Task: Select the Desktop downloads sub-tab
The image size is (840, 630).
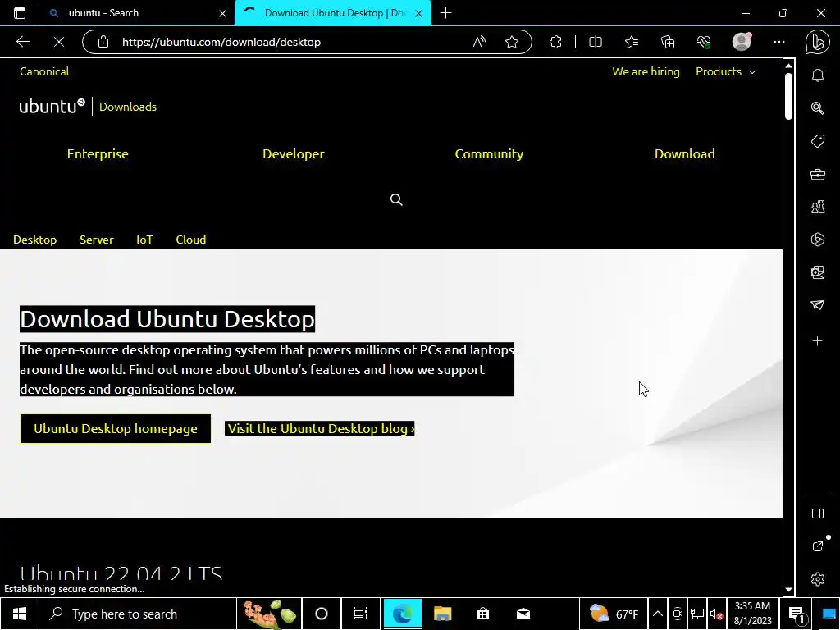Action: tap(34, 240)
